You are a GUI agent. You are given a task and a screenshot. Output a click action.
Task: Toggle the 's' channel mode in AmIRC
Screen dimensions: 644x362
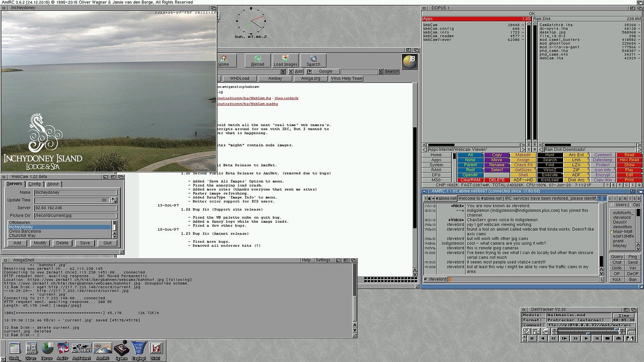click(610, 198)
